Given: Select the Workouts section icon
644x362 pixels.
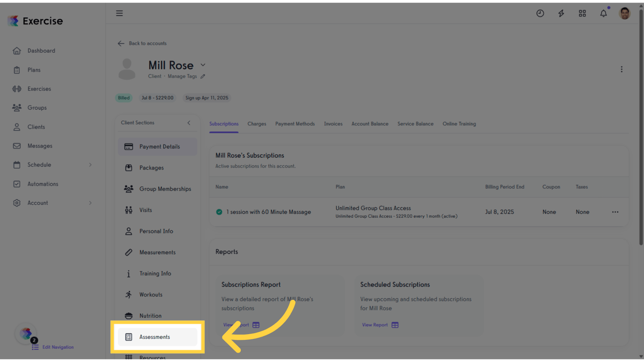Looking at the screenshot, I should [x=128, y=294].
